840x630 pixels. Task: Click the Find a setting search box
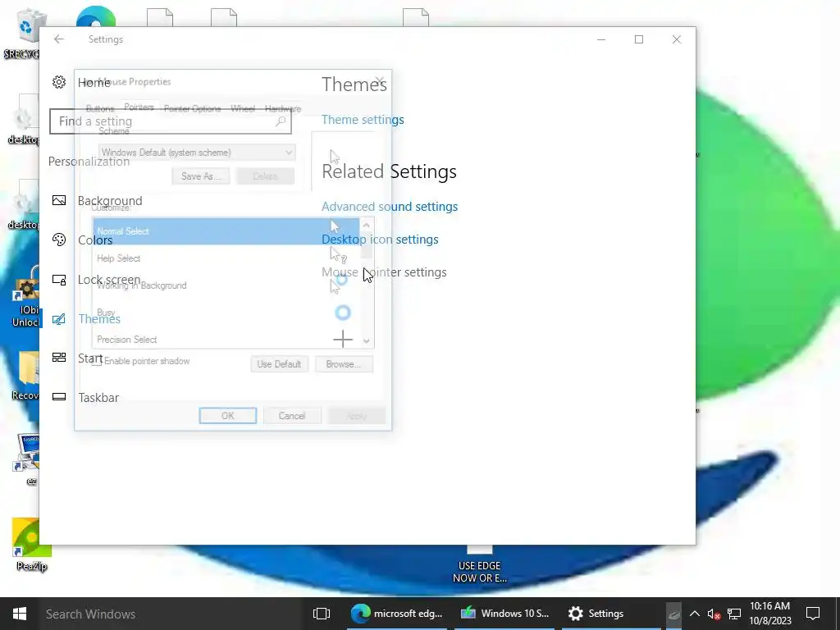click(171, 121)
